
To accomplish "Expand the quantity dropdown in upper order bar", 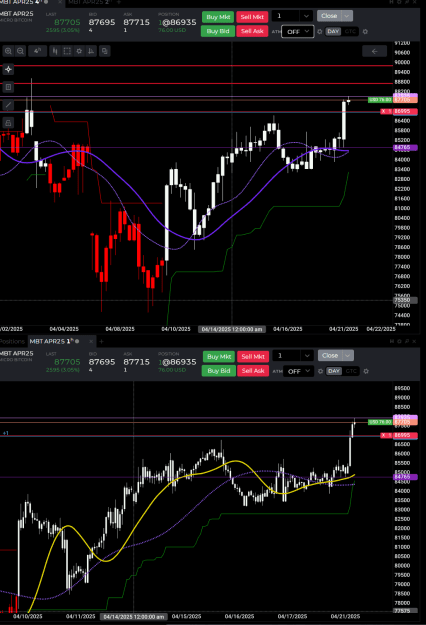I will 306,16.
